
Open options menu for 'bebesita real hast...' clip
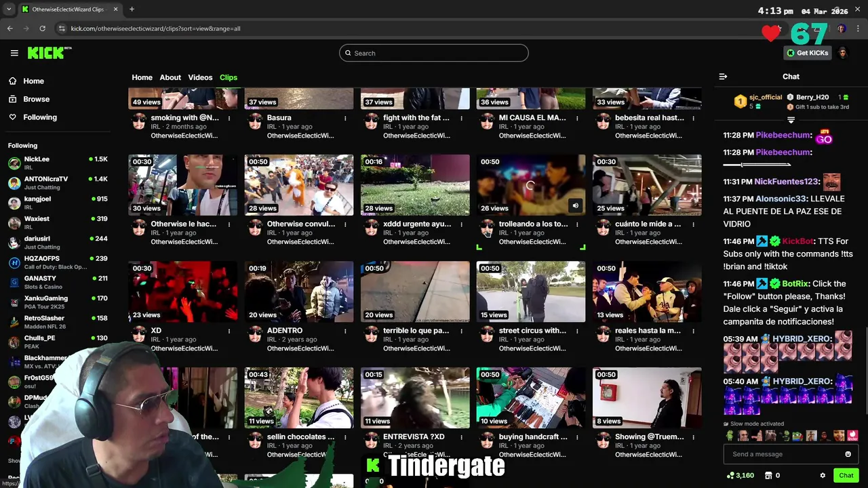coord(693,118)
